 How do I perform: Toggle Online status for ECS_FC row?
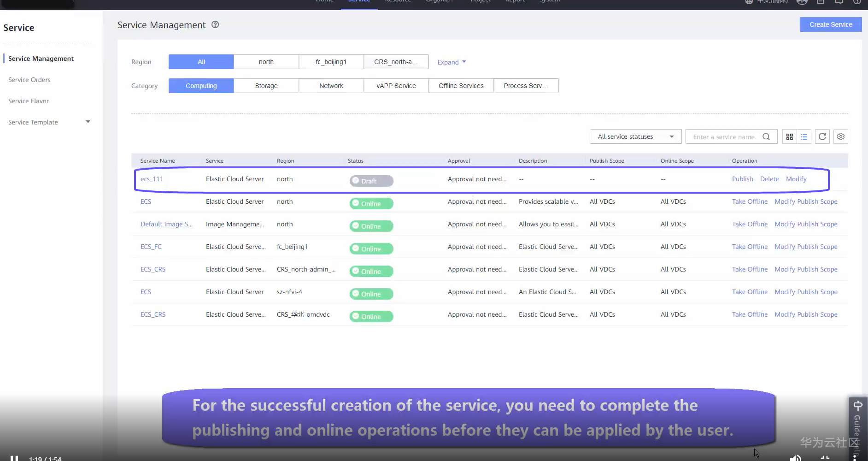coord(371,248)
